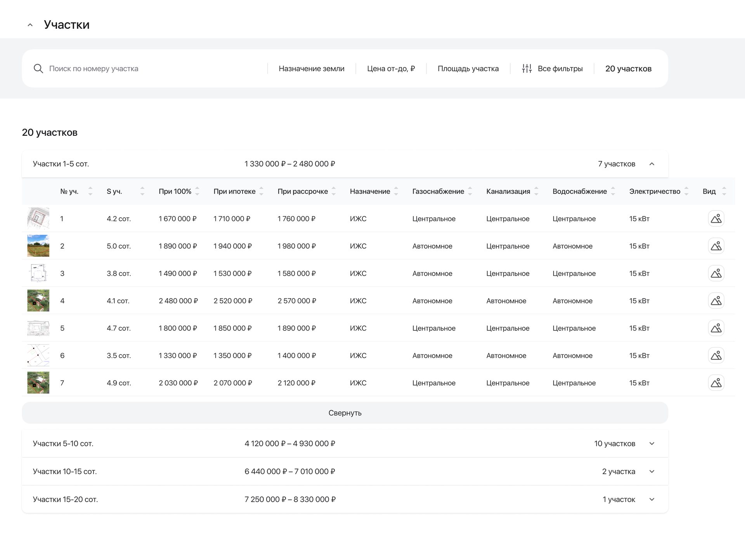This screenshot has height=560, width=745.
Task: Click the 20 участков results button
Action: click(628, 69)
